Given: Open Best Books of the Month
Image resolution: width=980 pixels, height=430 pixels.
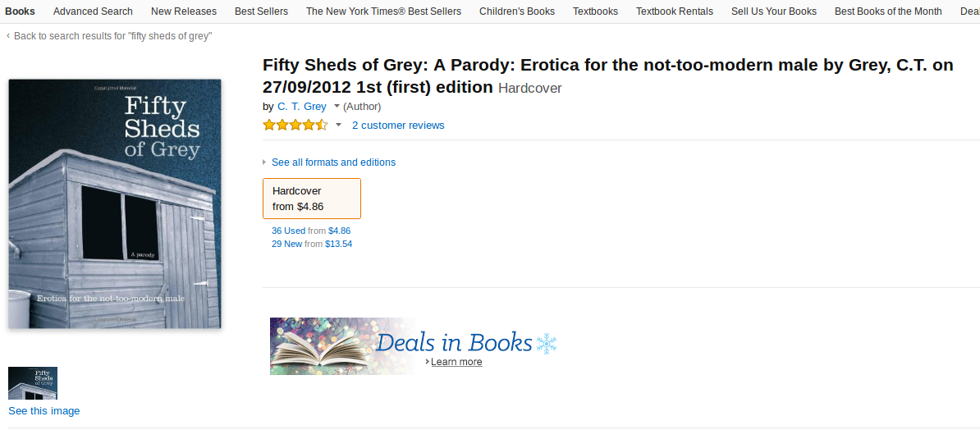Looking at the screenshot, I should [888, 11].
